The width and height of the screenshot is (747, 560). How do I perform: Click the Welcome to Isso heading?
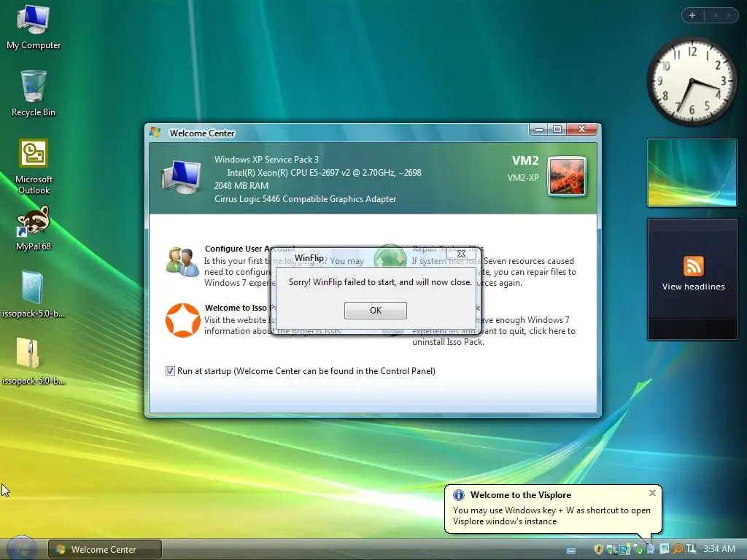239,308
